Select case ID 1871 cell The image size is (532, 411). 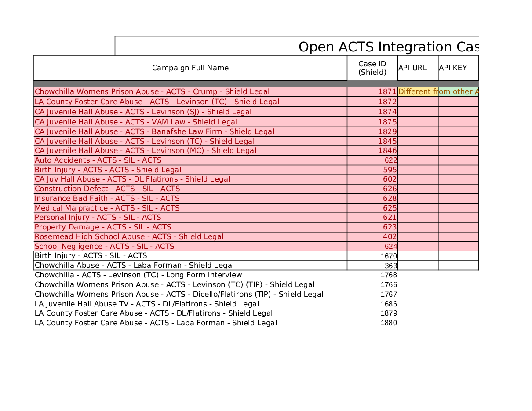[372, 92]
